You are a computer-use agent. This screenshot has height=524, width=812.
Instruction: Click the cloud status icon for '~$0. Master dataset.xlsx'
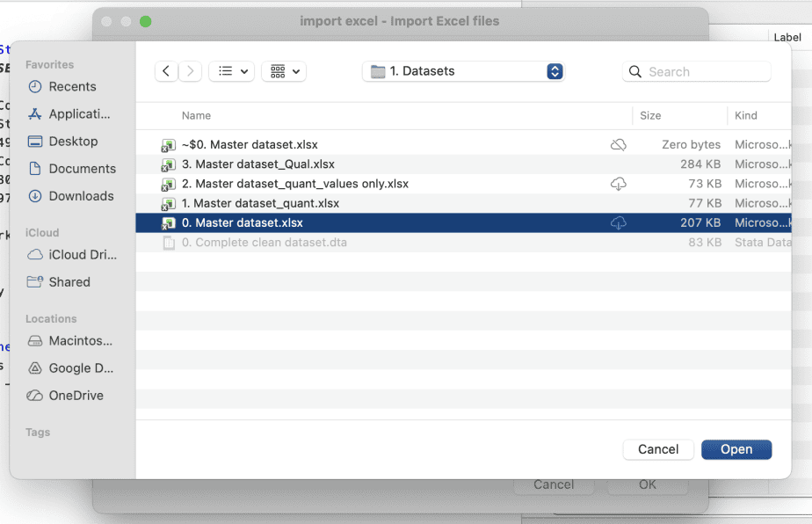(x=619, y=145)
